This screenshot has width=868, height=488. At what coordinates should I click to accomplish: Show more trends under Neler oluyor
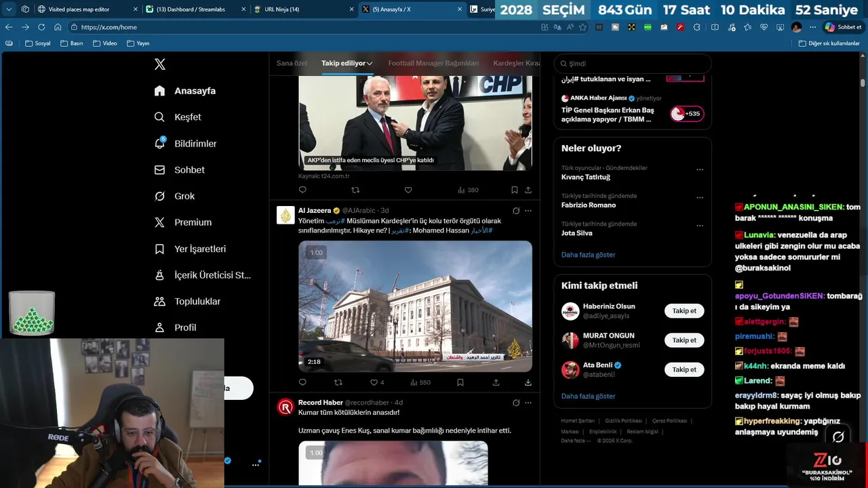coord(588,255)
